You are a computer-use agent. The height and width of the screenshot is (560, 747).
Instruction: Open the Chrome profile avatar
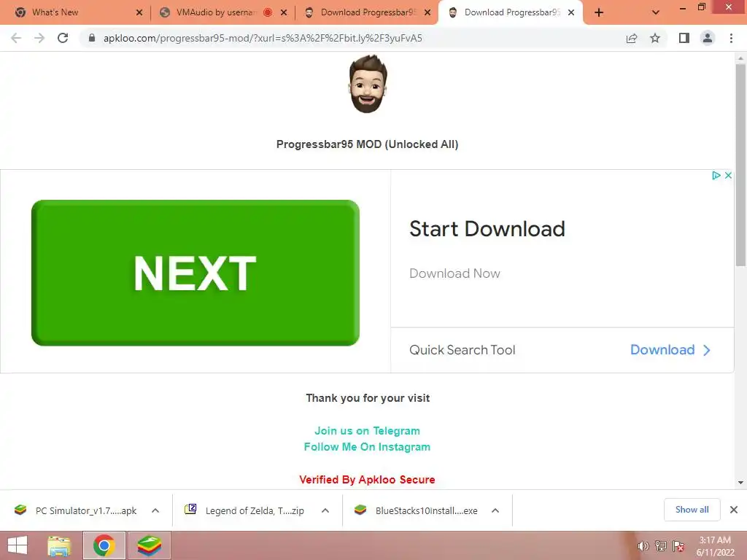point(708,38)
